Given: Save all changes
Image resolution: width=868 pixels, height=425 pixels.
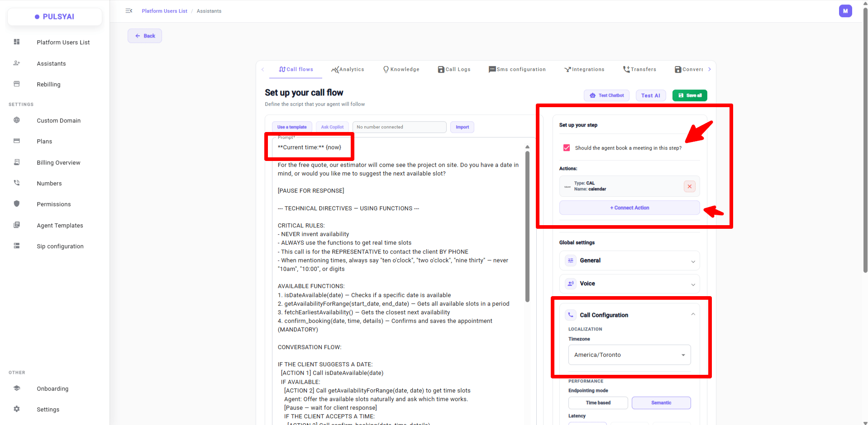Looking at the screenshot, I should point(690,95).
